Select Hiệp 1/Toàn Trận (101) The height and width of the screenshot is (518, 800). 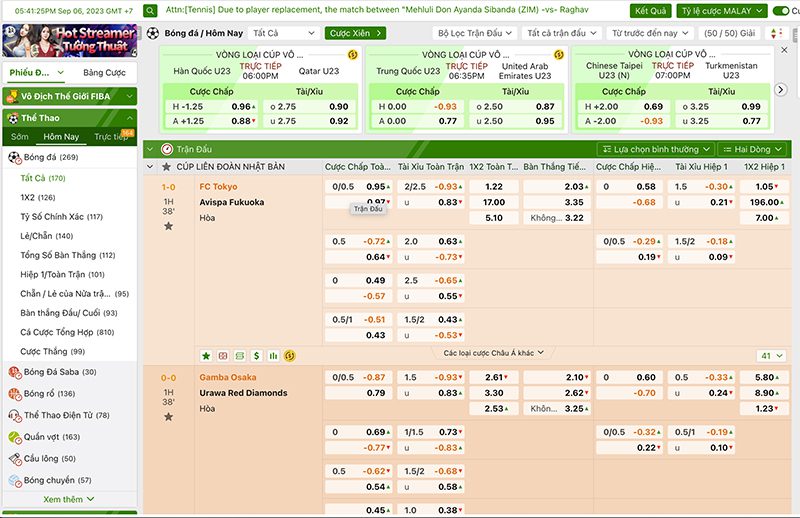pyautogui.click(x=62, y=275)
